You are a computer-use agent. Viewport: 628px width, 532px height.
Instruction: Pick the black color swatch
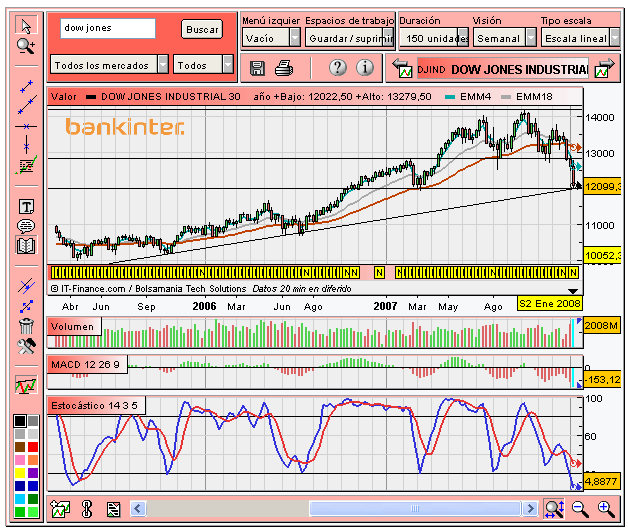[x=20, y=421]
